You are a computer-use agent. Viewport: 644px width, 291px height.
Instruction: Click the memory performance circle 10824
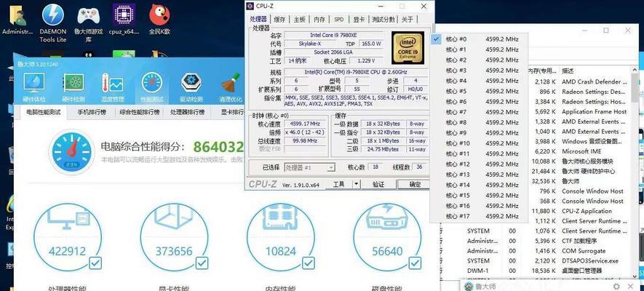[280, 237]
